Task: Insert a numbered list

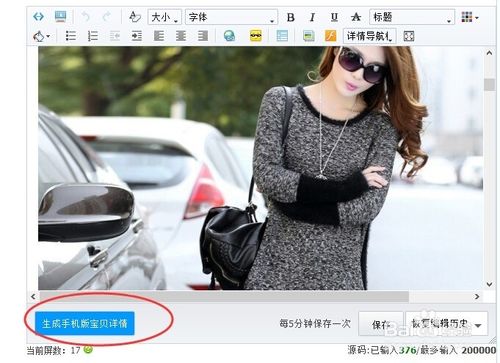Action: pos(93,36)
